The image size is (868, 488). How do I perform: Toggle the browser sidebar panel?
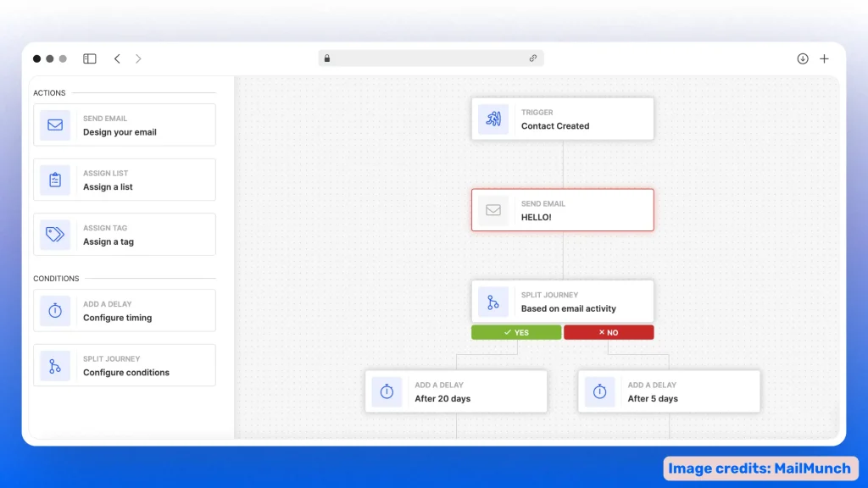[89, 58]
